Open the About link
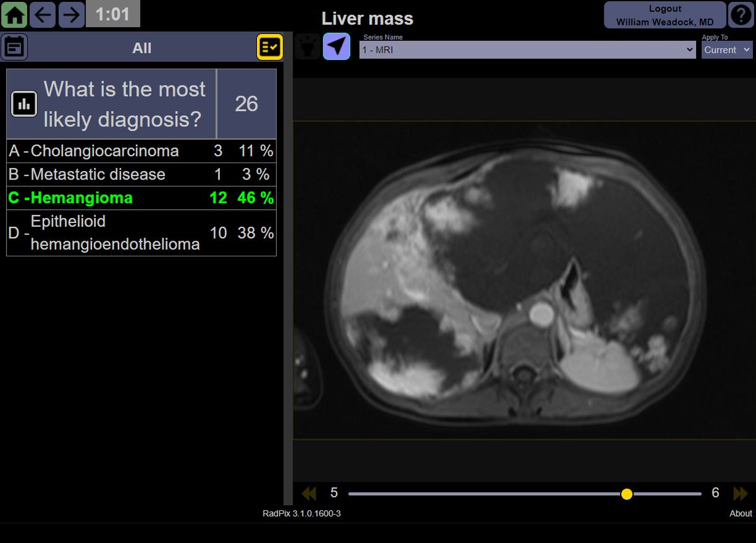 741,513
